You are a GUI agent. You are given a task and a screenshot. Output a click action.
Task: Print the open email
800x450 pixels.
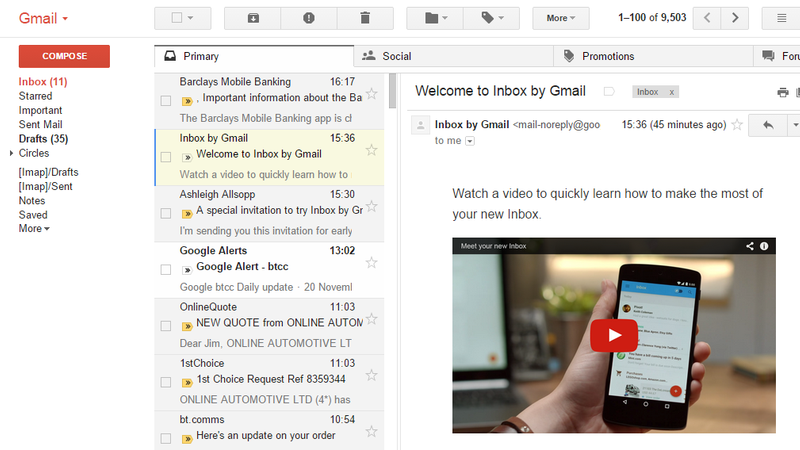(x=782, y=92)
